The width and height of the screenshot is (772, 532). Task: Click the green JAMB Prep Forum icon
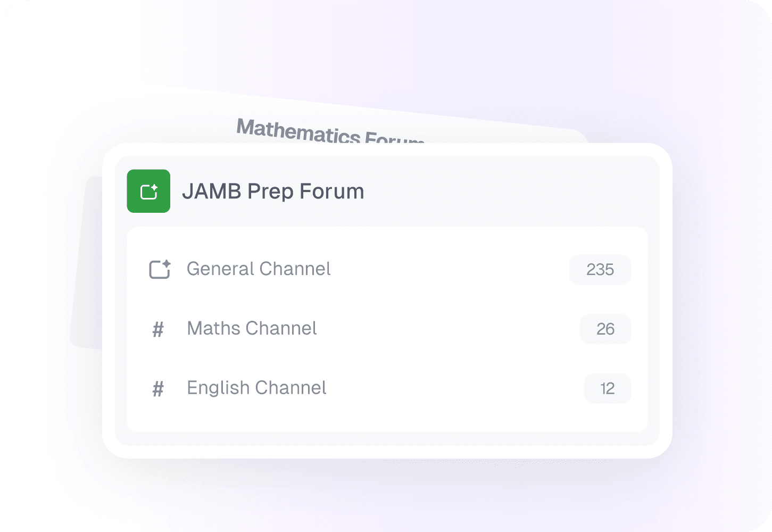(x=148, y=191)
